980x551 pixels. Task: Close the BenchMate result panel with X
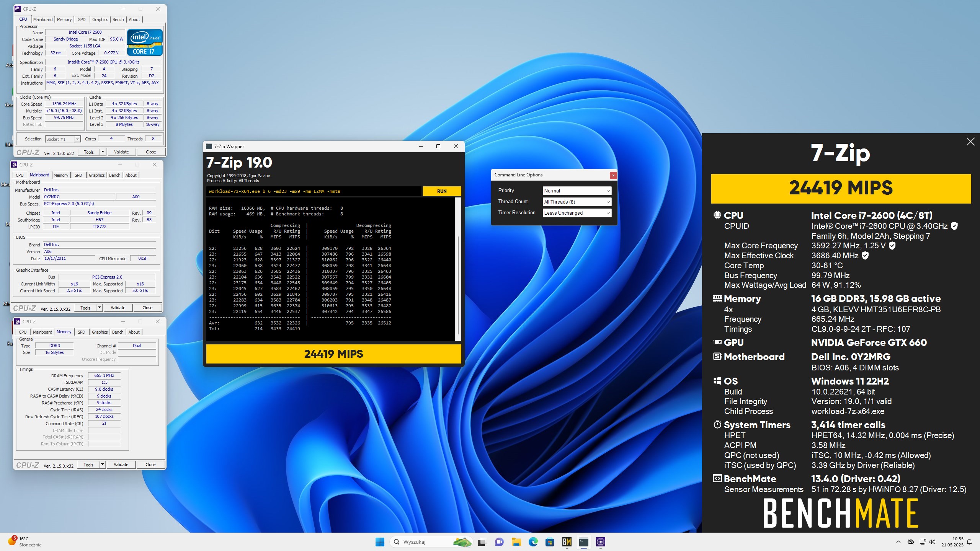point(970,142)
